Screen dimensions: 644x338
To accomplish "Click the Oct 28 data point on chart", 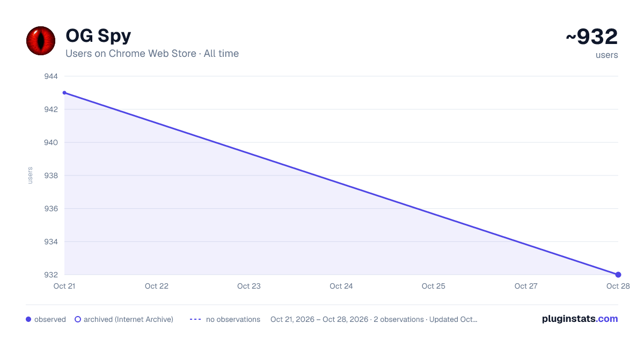I will point(618,275).
